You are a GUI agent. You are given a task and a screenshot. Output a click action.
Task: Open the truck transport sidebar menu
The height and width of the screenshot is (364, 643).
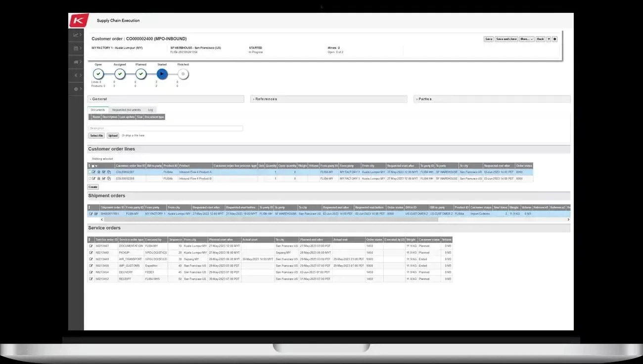[x=76, y=62]
